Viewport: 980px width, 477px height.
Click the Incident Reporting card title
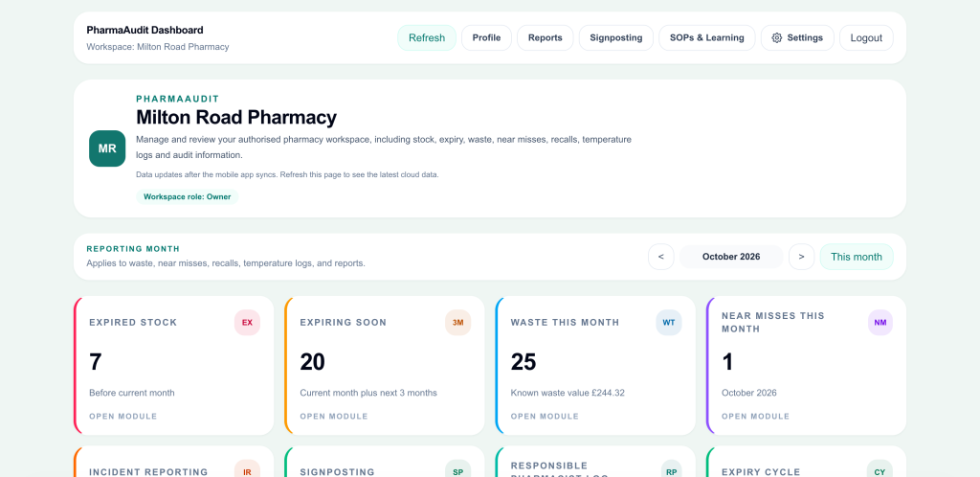tap(148, 472)
